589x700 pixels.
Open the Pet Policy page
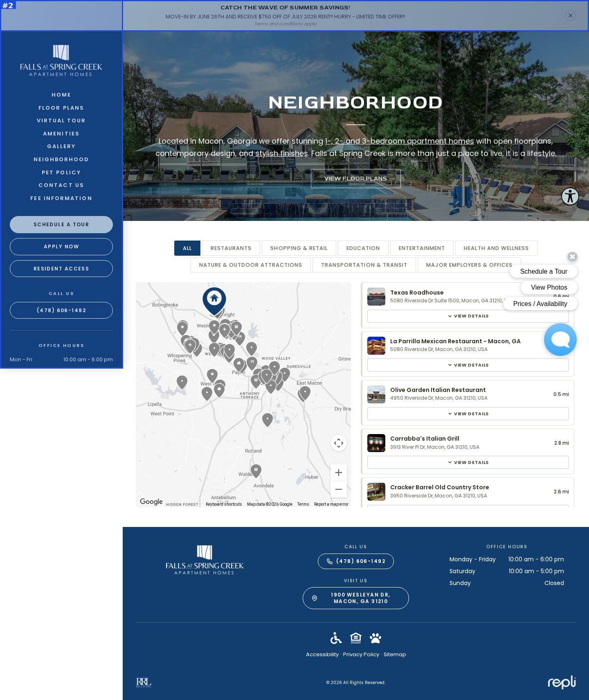pos(61,173)
